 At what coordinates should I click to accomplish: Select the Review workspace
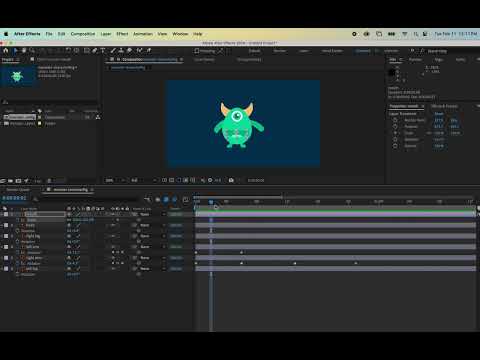(279, 51)
